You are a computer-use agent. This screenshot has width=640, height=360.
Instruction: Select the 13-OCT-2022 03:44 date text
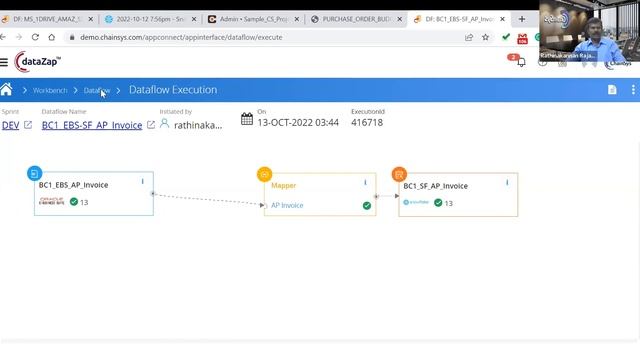click(x=298, y=122)
